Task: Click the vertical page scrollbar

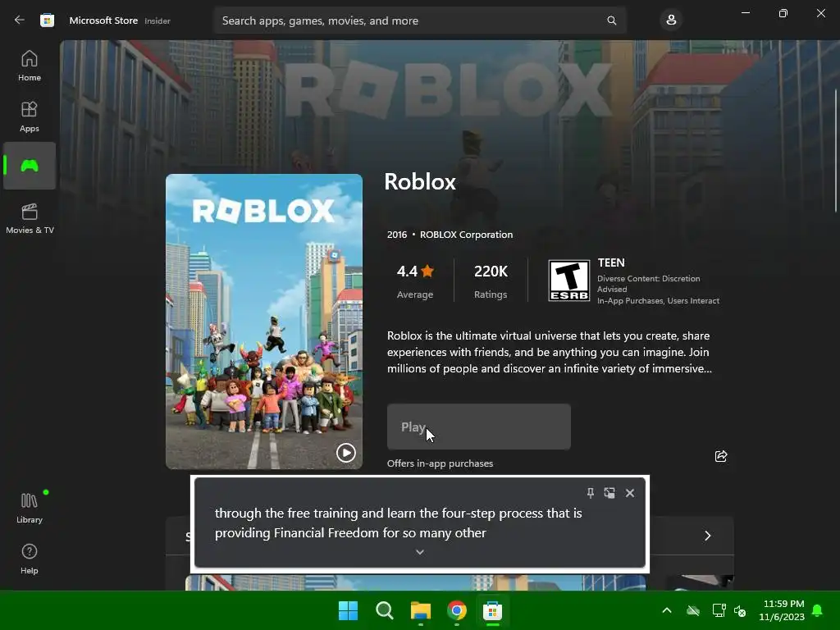Action: (x=836, y=150)
